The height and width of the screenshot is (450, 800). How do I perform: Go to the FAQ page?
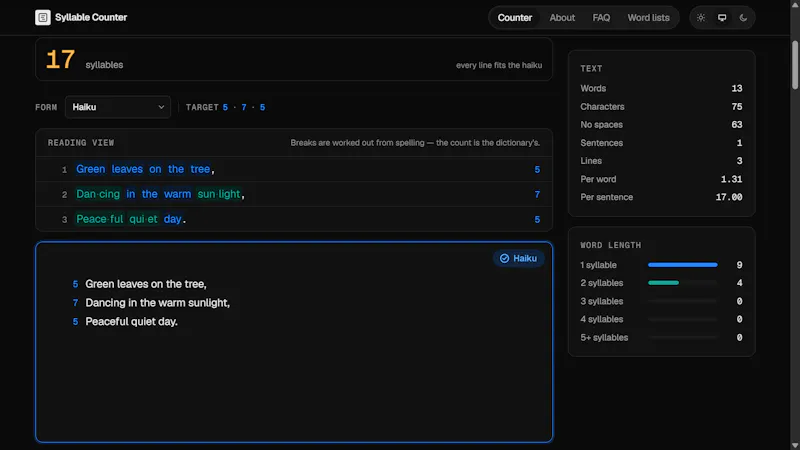[x=601, y=18]
